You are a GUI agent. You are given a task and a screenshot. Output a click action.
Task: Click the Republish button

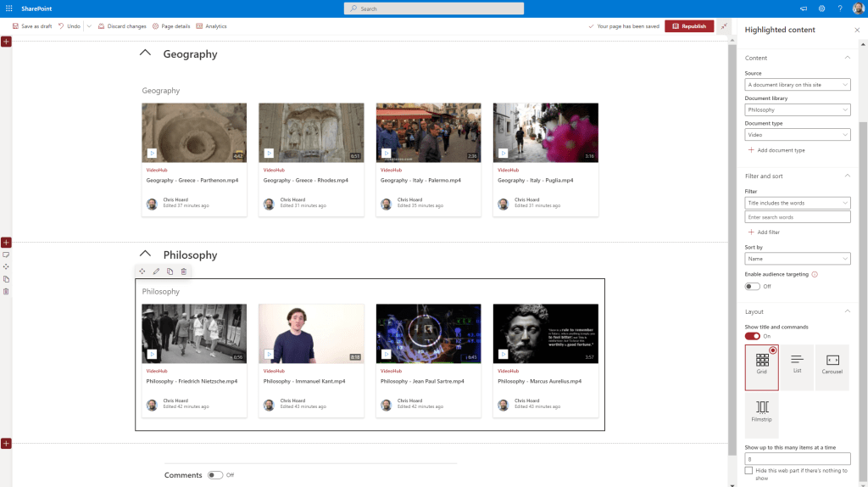click(x=688, y=26)
